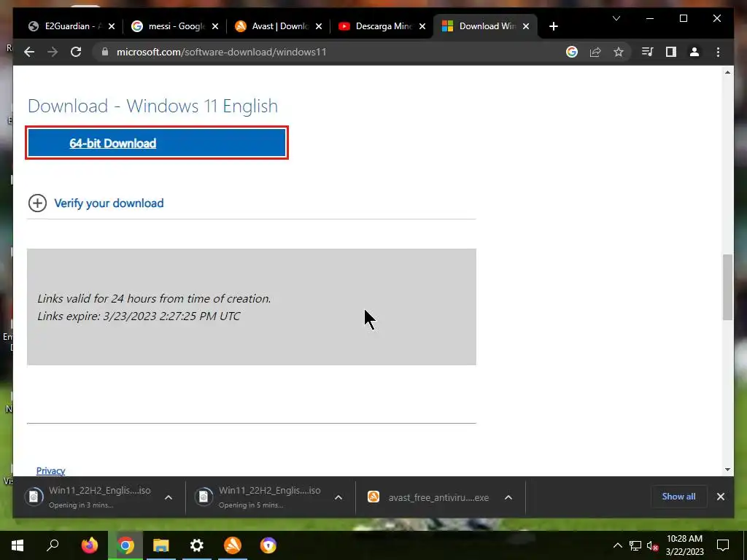Click the muted volume tray icon

(x=652, y=545)
